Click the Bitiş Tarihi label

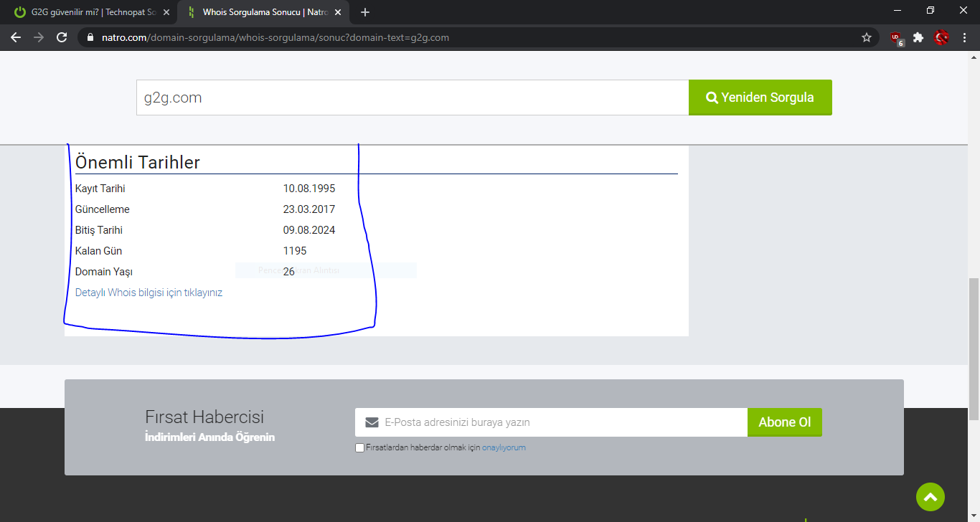click(x=99, y=230)
